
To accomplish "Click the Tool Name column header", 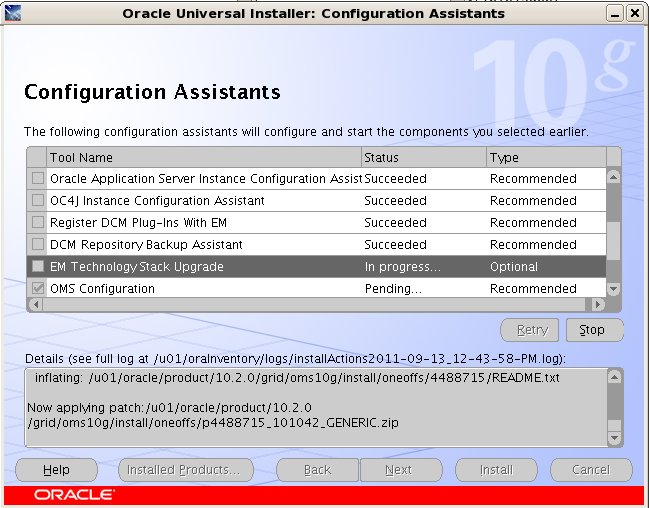I will point(204,158).
